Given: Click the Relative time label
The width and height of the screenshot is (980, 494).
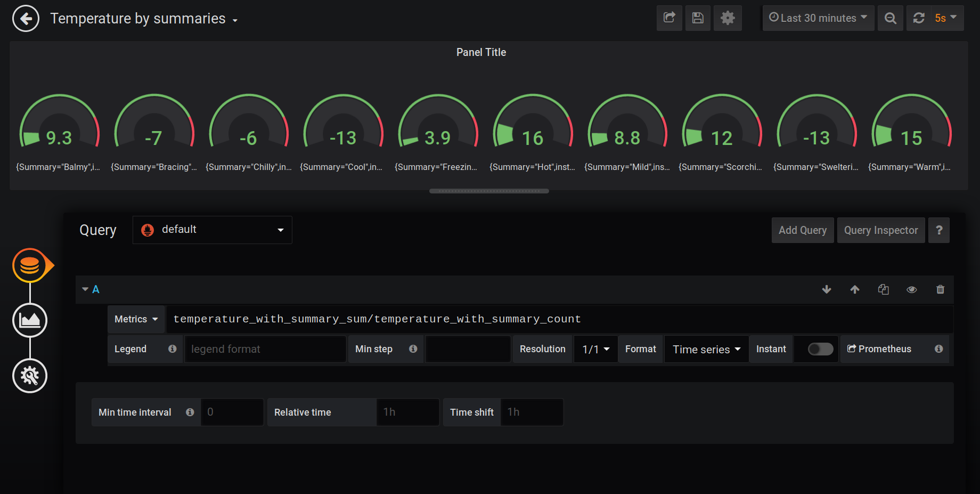Looking at the screenshot, I should pyautogui.click(x=303, y=412).
